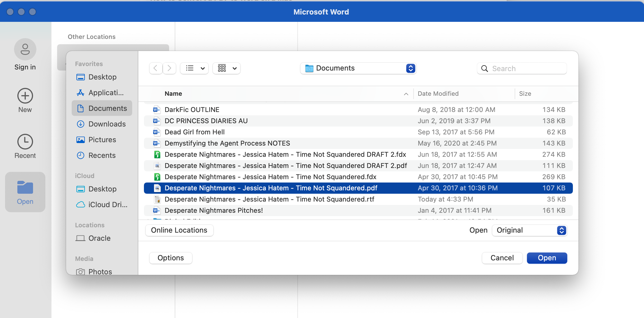Click the Desktop icon under Favorites
644x318 pixels.
click(x=102, y=76)
